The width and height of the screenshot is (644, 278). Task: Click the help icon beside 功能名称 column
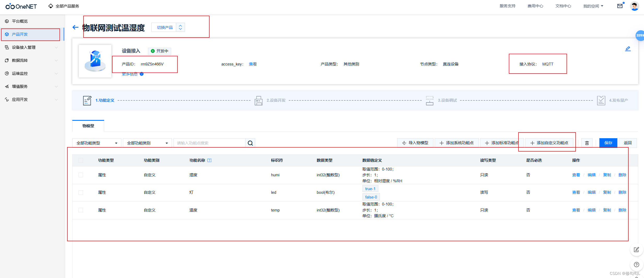point(209,160)
